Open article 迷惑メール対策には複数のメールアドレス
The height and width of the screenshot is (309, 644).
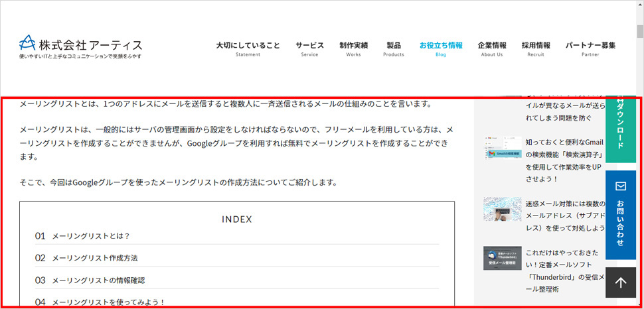click(x=565, y=216)
